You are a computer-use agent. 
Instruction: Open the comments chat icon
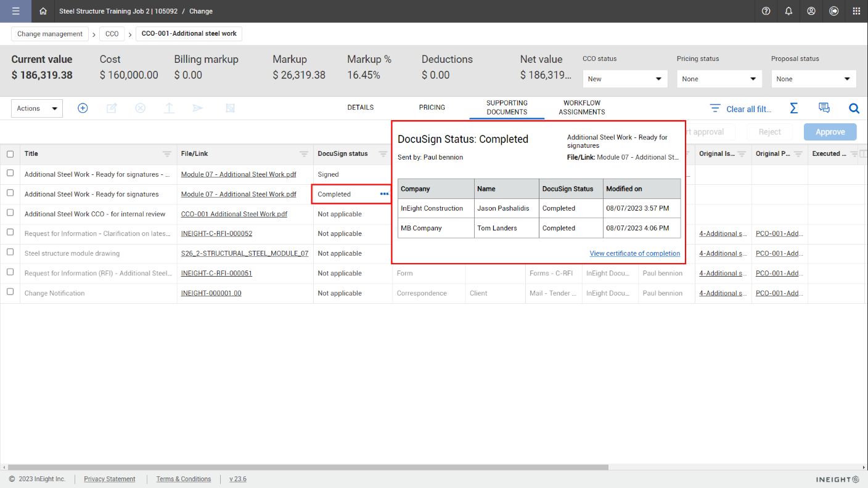tap(824, 108)
